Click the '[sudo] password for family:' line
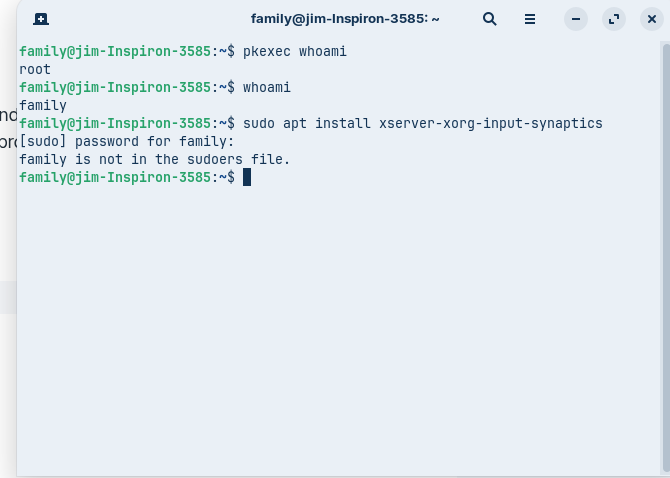Viewport: 670px width, 478px height. 126,141
